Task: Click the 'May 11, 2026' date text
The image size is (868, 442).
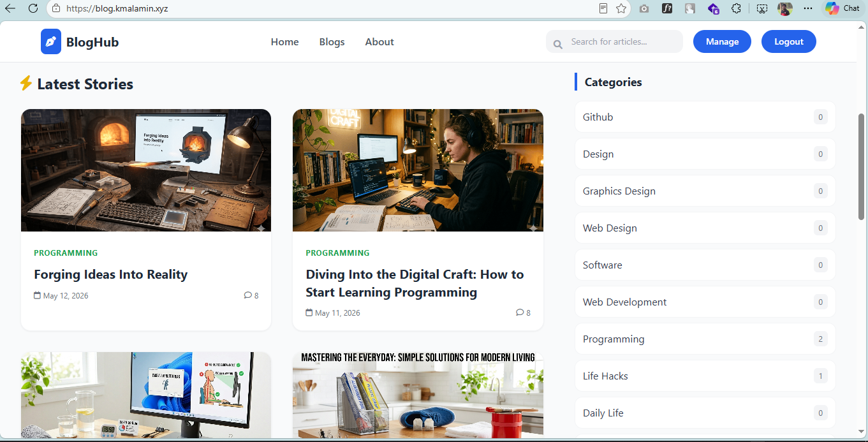Action: tap(337, 313)
